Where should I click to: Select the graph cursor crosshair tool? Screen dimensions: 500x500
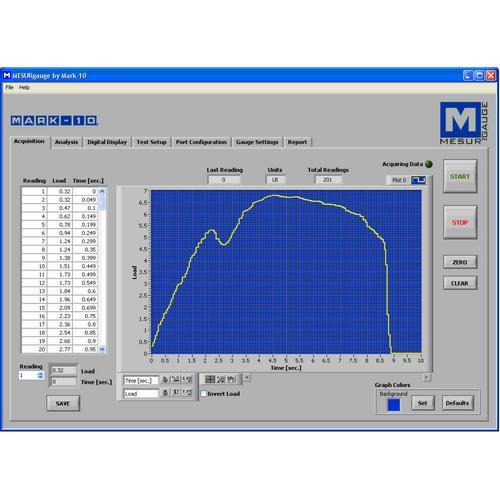point(210,379)
